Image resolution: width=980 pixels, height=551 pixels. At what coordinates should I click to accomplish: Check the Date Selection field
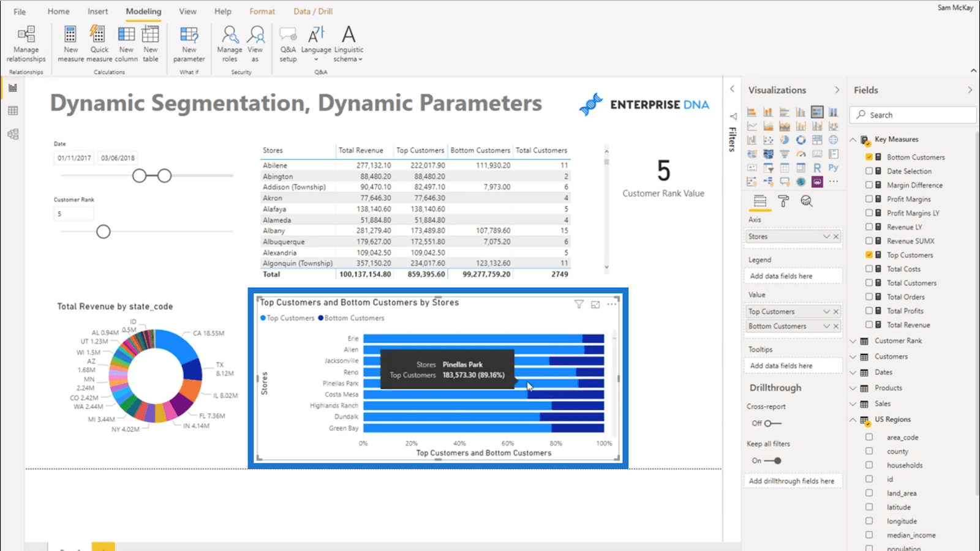[869, 171]
